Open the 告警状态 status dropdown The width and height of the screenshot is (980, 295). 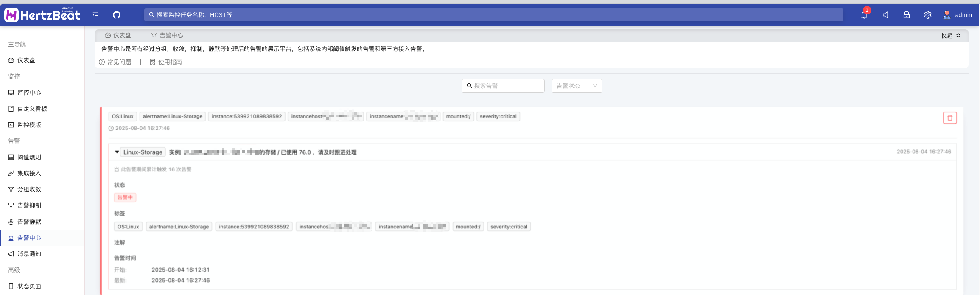pos(577,86)
